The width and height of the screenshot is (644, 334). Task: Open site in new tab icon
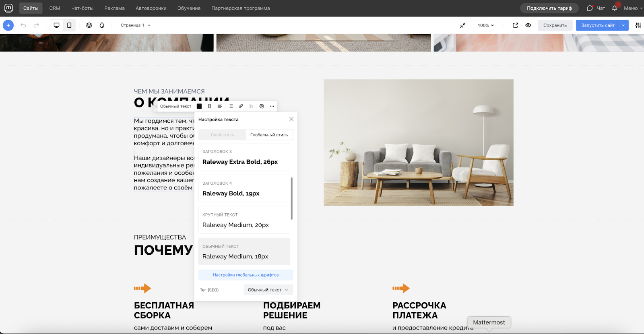click(x=516, y=25)
